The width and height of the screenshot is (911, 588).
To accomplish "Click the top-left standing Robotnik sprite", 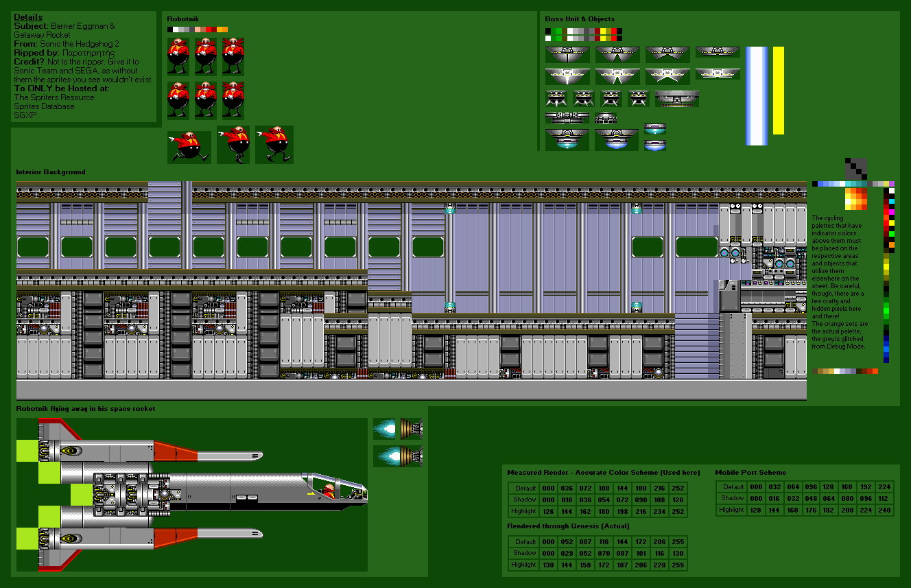I will tap(178, 57).
